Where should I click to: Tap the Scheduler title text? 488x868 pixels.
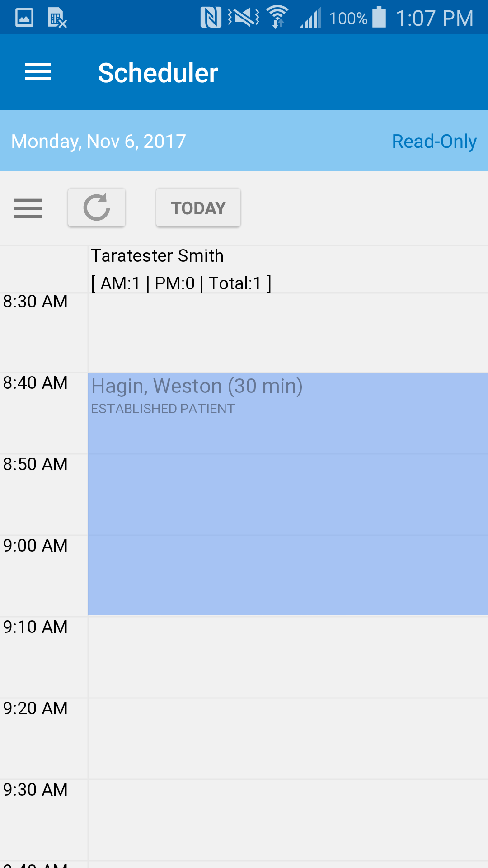[158, 73]
